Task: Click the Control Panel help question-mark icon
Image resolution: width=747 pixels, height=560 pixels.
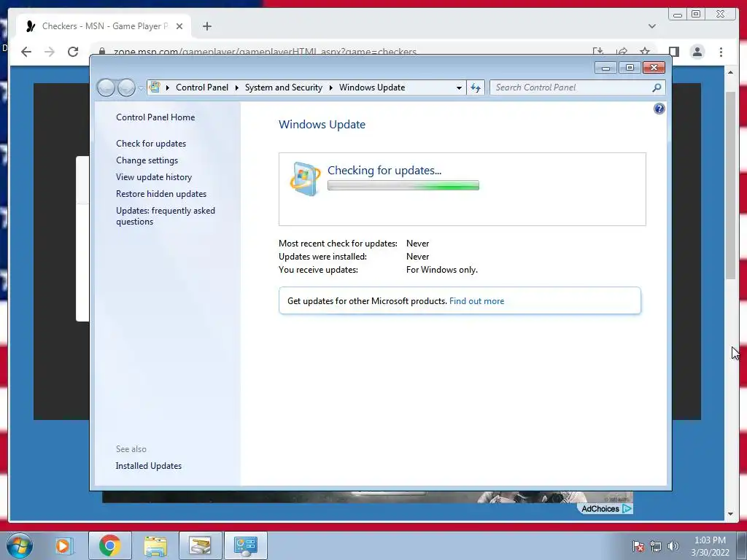Action: click(659, 109)
